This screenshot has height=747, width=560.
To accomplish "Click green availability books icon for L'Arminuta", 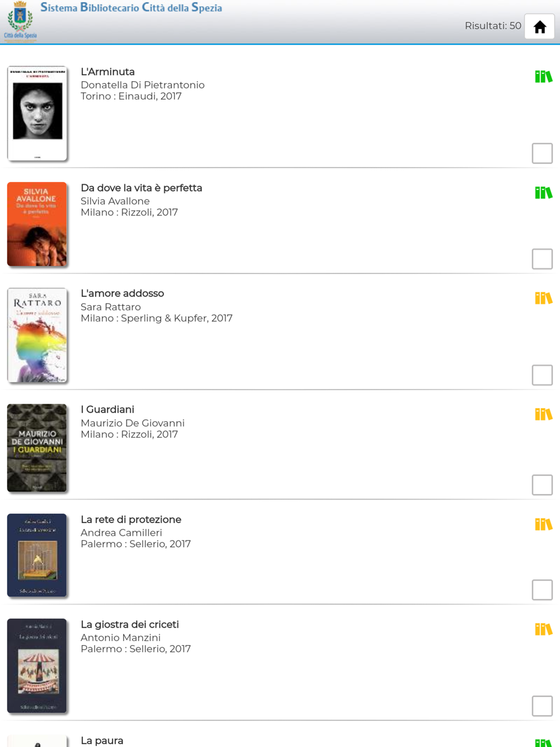I will tap(543, 76).
